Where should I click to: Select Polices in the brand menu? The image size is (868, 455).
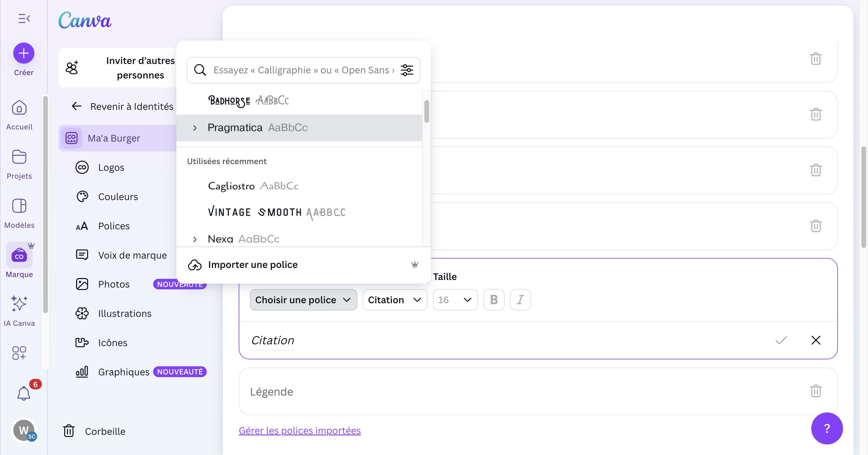pyautogui.click(x=114, y=226)
